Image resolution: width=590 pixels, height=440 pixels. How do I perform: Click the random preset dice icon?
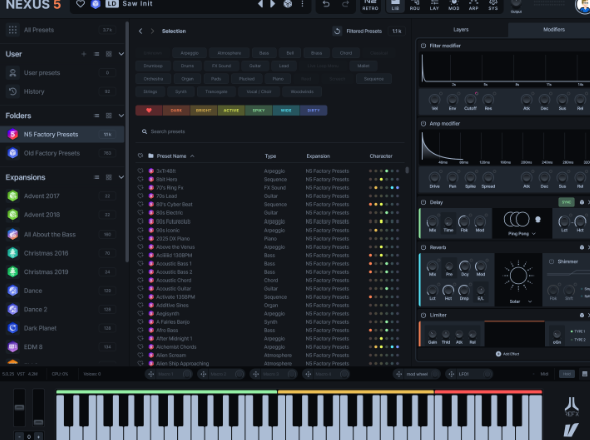click(x=288, y=4)
